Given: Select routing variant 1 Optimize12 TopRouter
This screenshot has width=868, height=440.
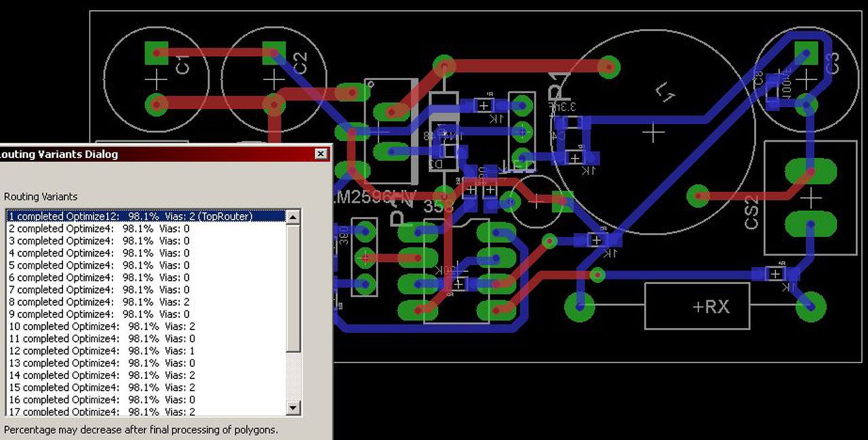Looking at the screenshot, I should 146,216.
